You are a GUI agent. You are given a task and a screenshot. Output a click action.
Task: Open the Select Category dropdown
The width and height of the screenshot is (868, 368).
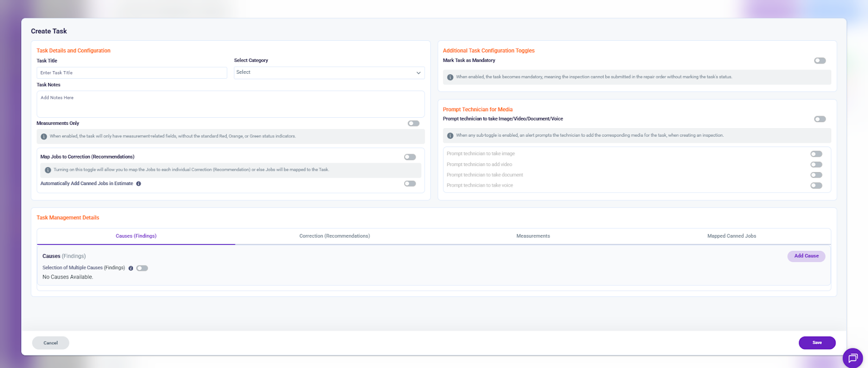pos(329,73)
